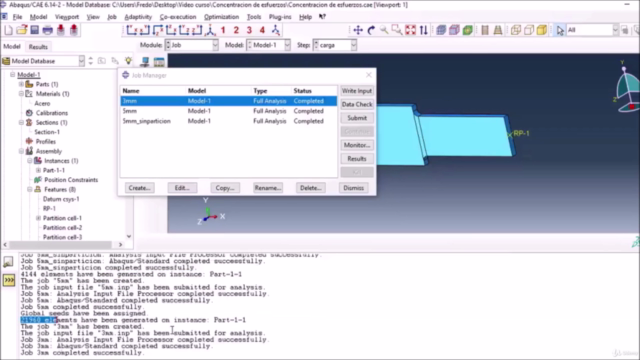This screenshot has width=640, height=360.
Task: Enable shaded render style
Action: (542, 30)
